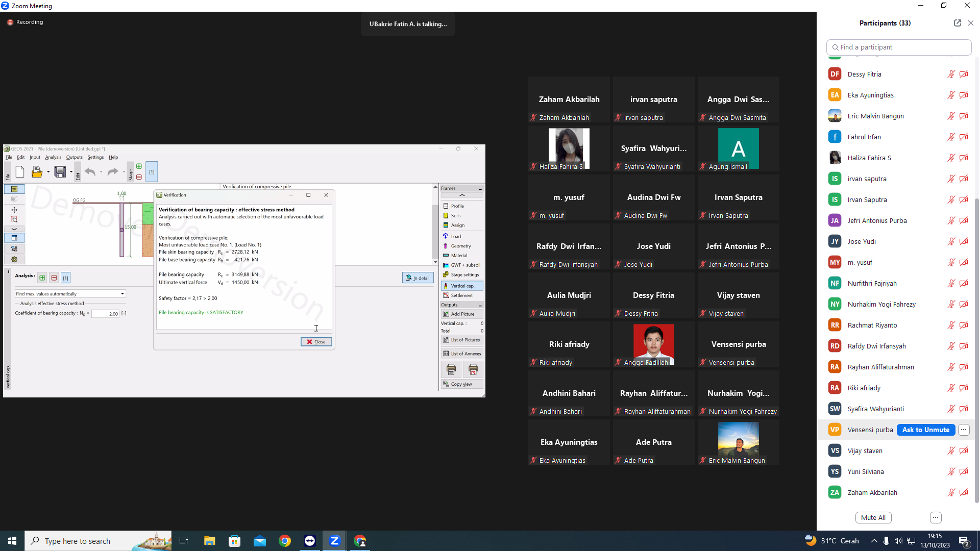This screenshot has height=551, width=980.
Task: Open Mail app from taskbar
Action: (260, 541)
